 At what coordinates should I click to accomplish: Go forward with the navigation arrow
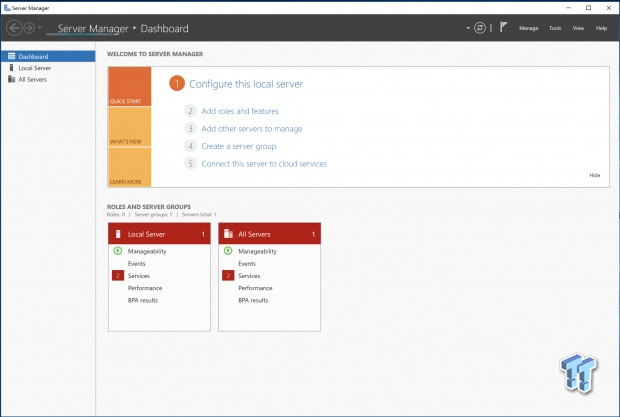(x=29, y=28)
